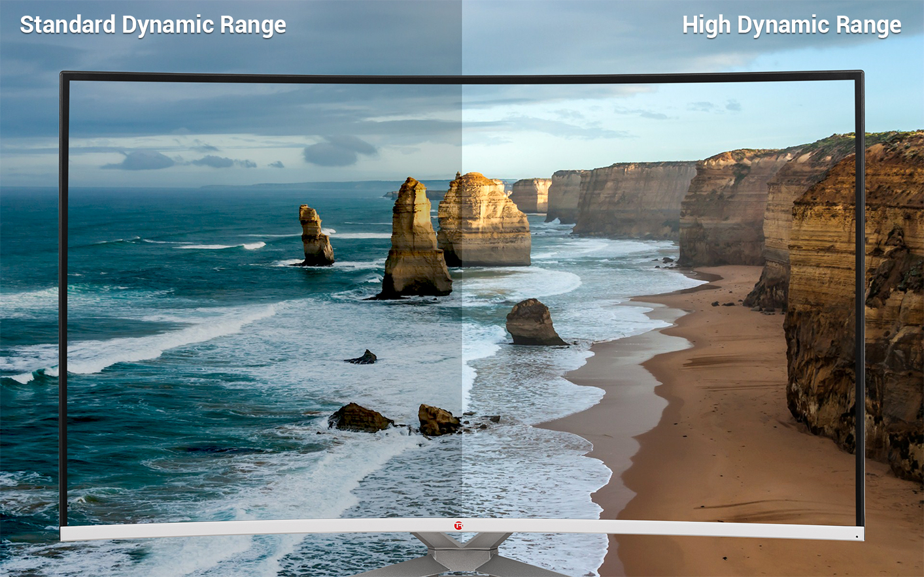Click the "Standard Dynamic Range" heading text

tap(153, 25)
